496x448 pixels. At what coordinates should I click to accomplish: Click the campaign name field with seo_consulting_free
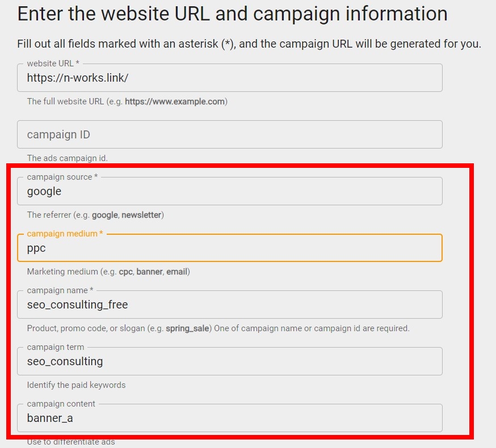(x=229, y=305)
